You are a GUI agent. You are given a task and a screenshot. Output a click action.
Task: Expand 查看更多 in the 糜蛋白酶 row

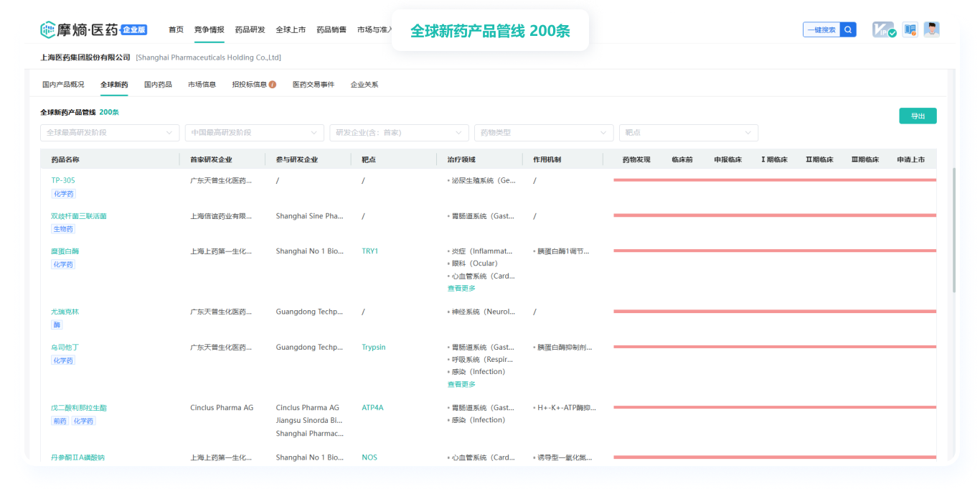pos(461,288)
